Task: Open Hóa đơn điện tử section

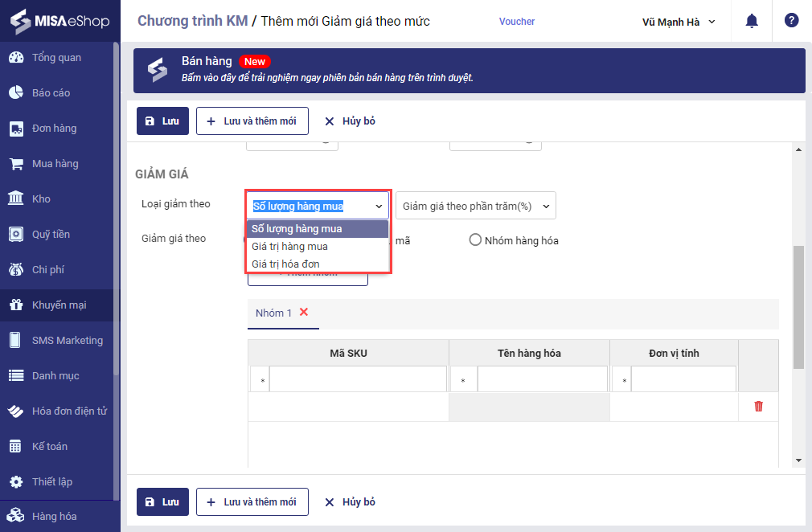Action: [69, 411]
